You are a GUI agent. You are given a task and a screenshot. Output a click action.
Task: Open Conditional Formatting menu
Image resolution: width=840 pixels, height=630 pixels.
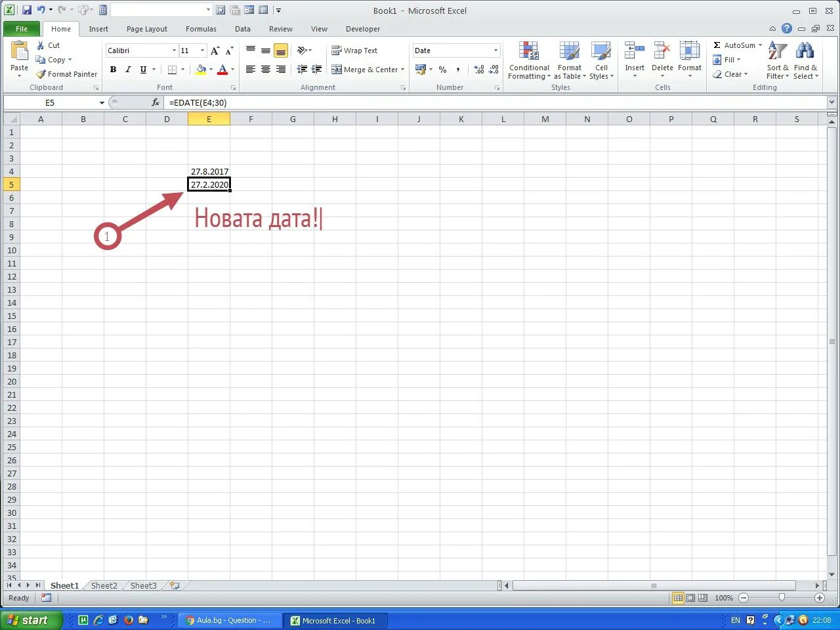pyautogui.click(x=529, y=60)
